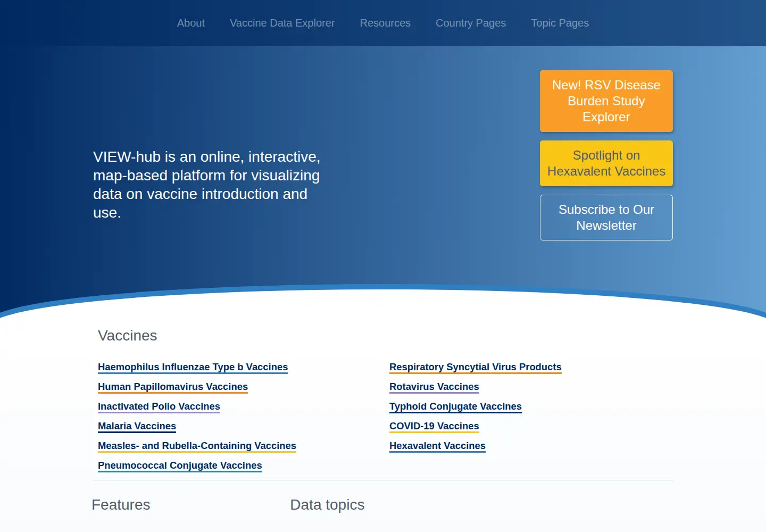
Task: Click the COVID-19 Vaccines link
Action: click(434, 426)
